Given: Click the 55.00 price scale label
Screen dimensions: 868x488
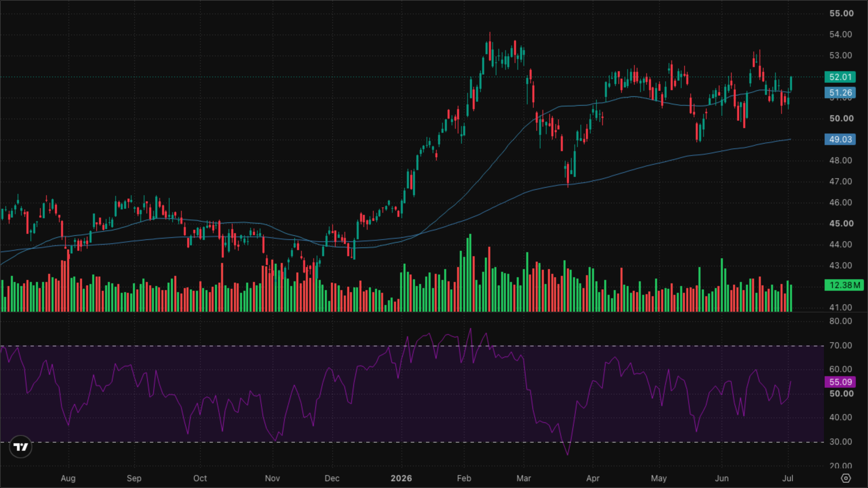Looking at the screenshot, I should [x=842, y=13].
